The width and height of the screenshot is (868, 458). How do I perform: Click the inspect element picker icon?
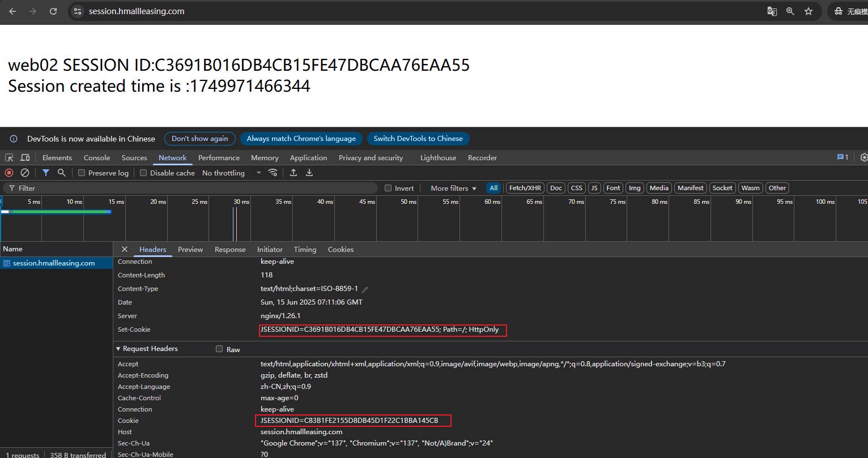coord(9,157)
